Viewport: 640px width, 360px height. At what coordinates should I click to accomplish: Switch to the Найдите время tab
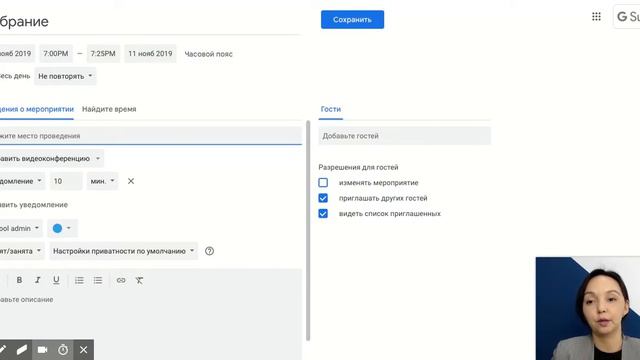point(109,109)
